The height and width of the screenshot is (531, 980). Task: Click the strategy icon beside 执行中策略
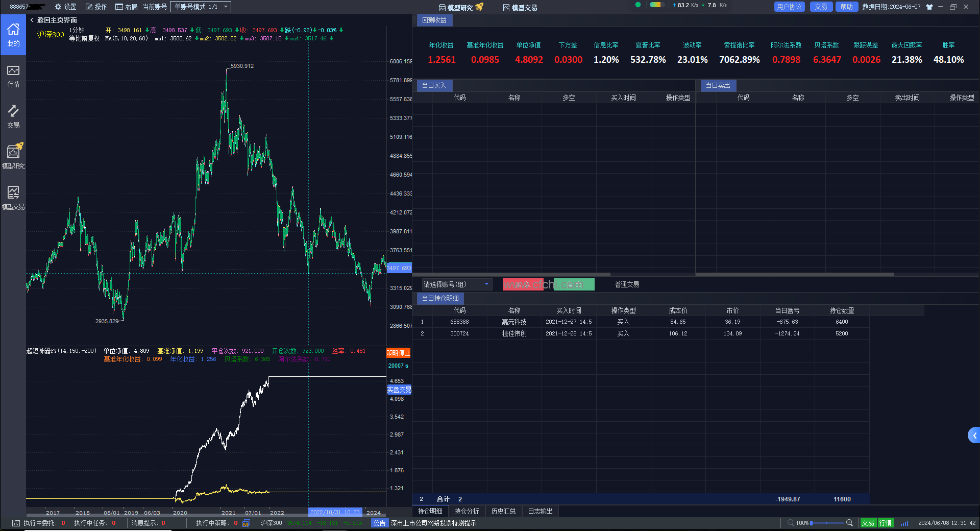(246, 523)
